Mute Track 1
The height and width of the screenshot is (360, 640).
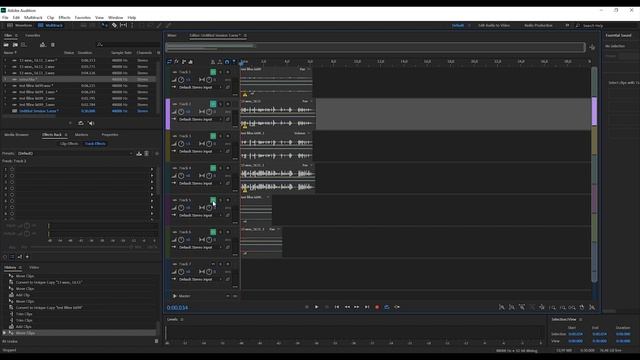point(213,72)
